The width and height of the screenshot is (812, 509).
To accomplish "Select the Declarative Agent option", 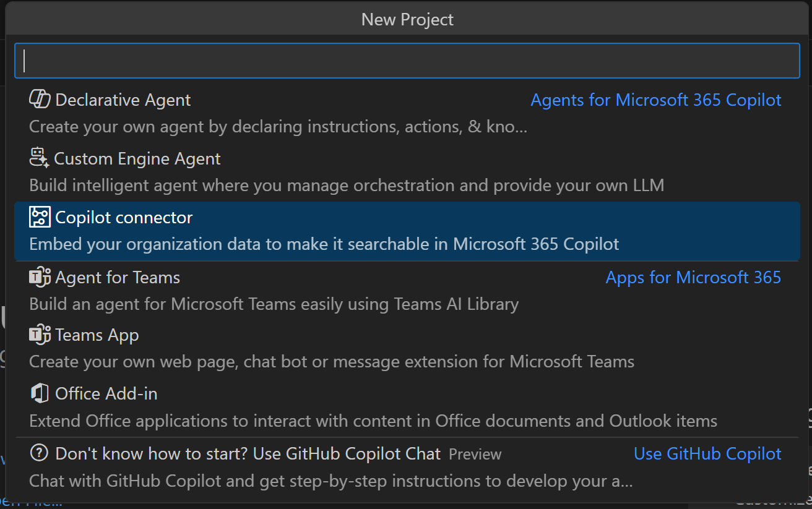I will 123,100.
